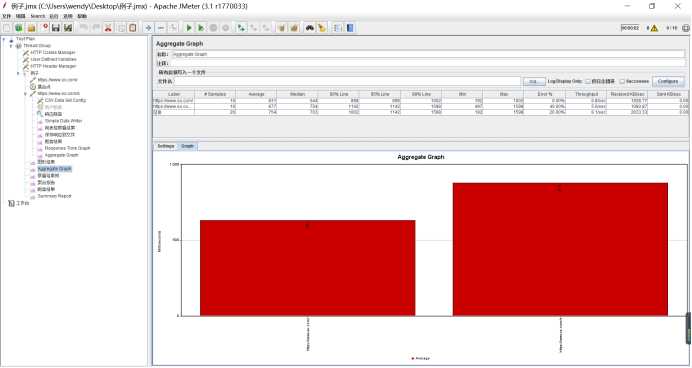This screenshot has height=368, width=692.
Task: Toggle the log errors only checkbox
Action: [588, 81]
